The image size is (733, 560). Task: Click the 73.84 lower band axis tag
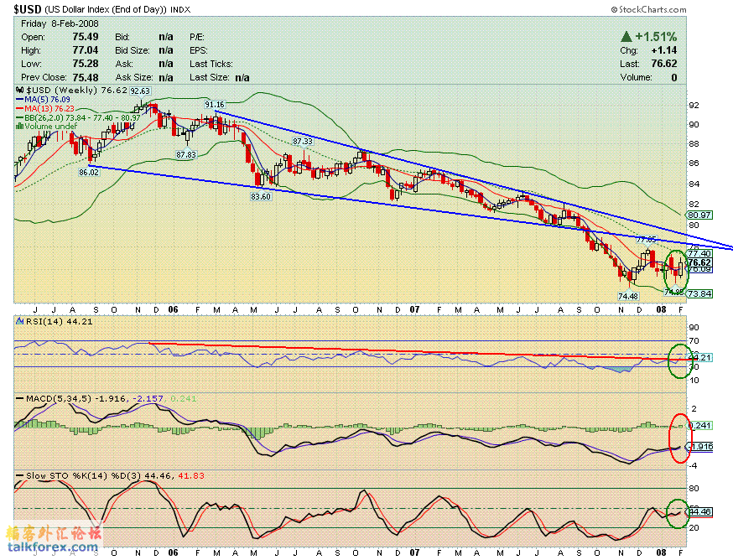(x=699, y=293)
